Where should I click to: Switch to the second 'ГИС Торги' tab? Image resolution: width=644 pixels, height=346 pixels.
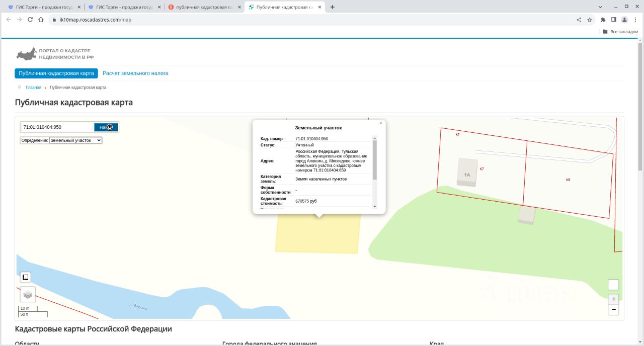click(x=123, y=7)
